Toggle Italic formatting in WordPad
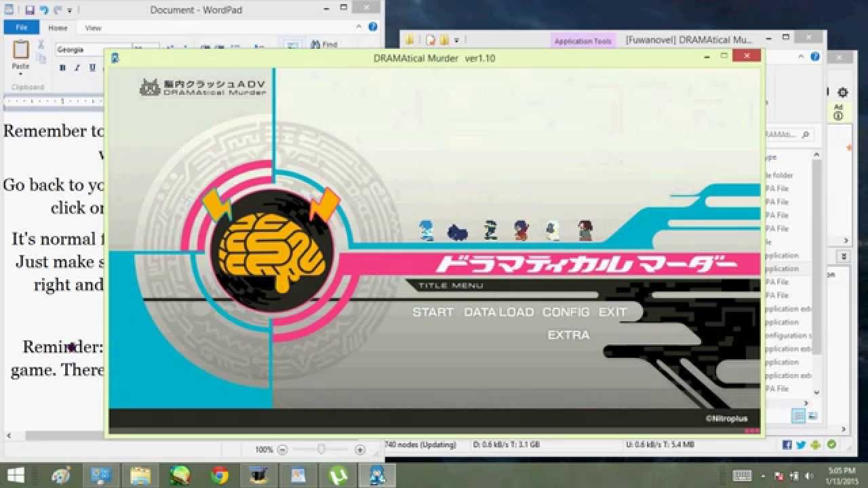868x488 pixels. pos(77,68)
